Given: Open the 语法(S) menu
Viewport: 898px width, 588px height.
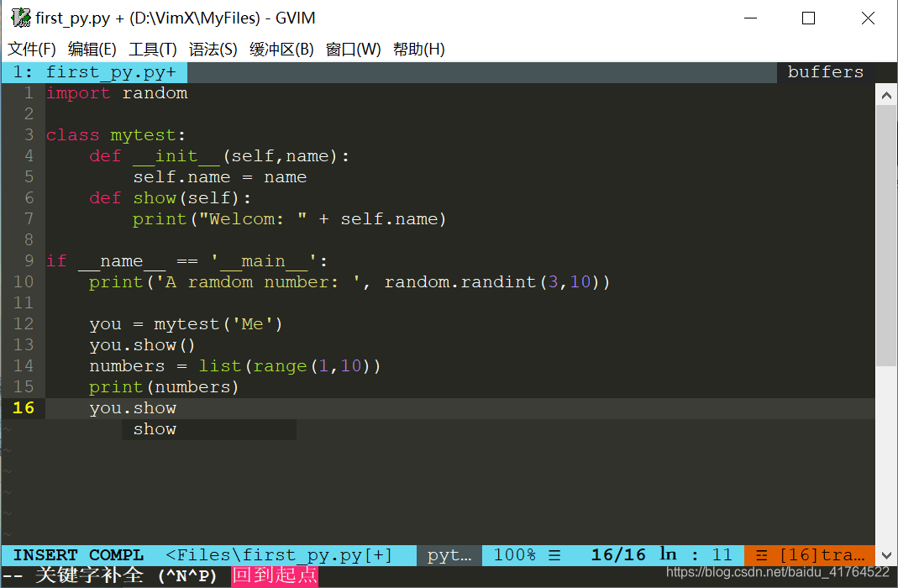Looking at the screenshot, I should pos(213,49).
